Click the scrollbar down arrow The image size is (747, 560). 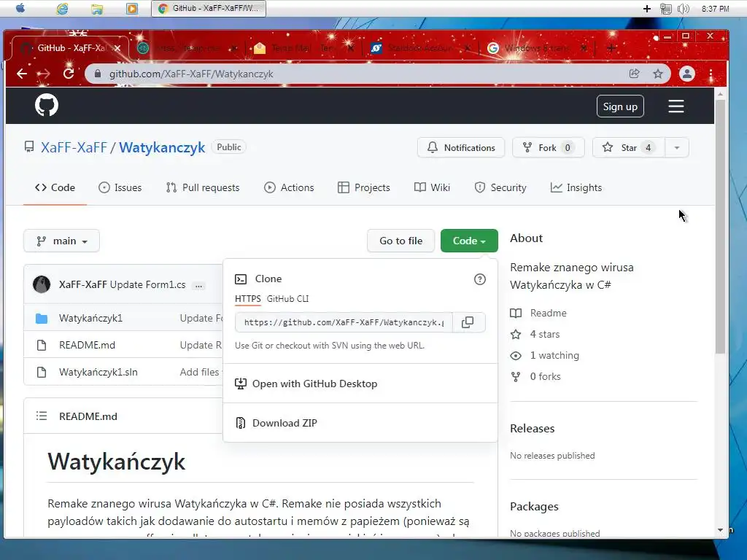pyautogui.click(x=720, y=530)
